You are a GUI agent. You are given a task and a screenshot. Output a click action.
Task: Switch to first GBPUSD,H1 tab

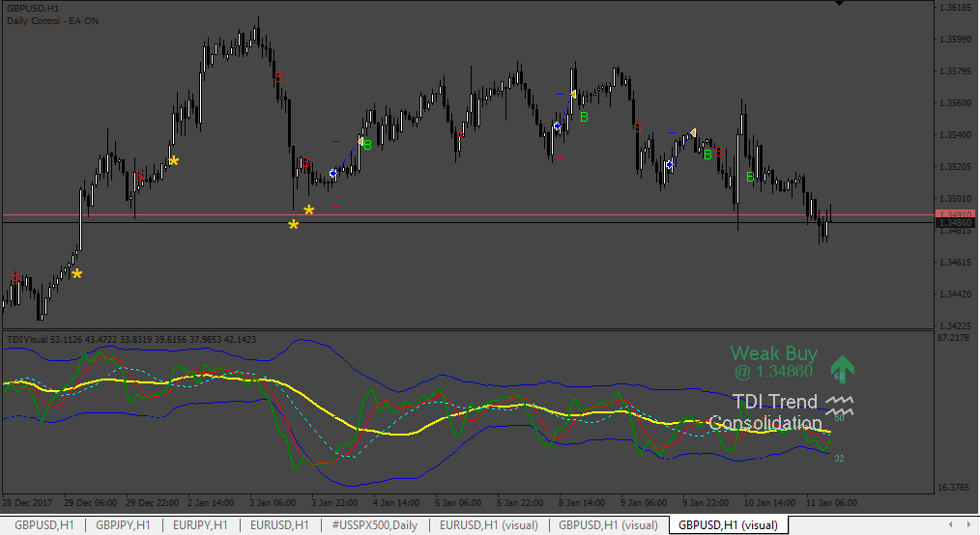click(43, 525)
